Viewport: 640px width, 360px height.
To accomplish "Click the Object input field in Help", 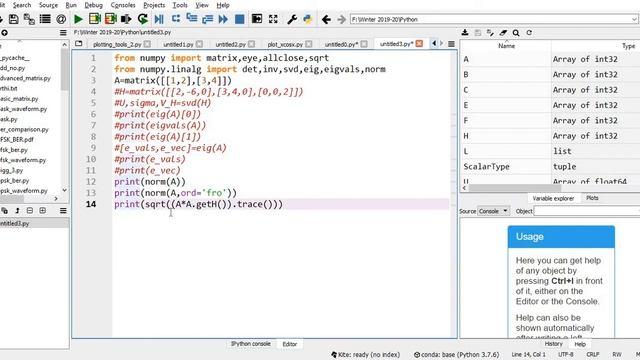I will pos(587,211).
